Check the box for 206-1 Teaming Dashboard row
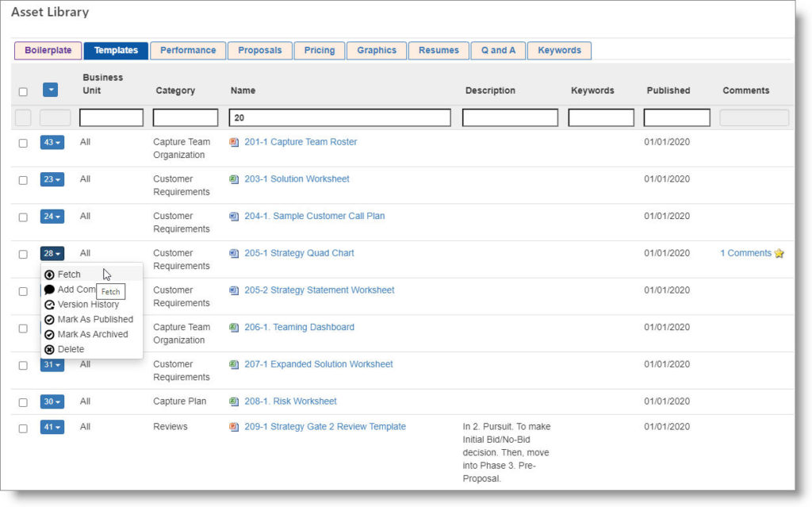 pyautogui.click(x=23, y=328)
